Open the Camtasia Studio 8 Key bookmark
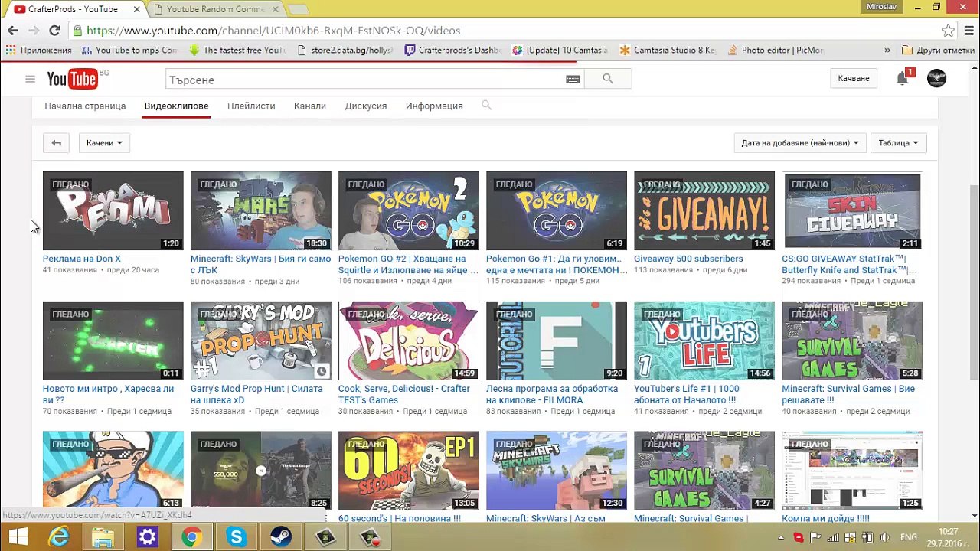Image resolution: width=980 pixels, height=551 pixels. point(668,50)
